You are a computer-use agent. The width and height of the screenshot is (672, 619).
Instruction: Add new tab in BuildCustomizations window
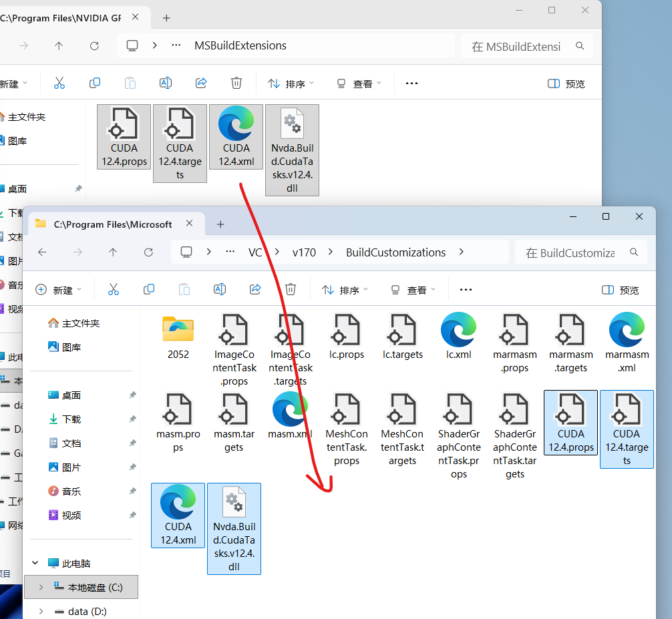click(220, 224)
